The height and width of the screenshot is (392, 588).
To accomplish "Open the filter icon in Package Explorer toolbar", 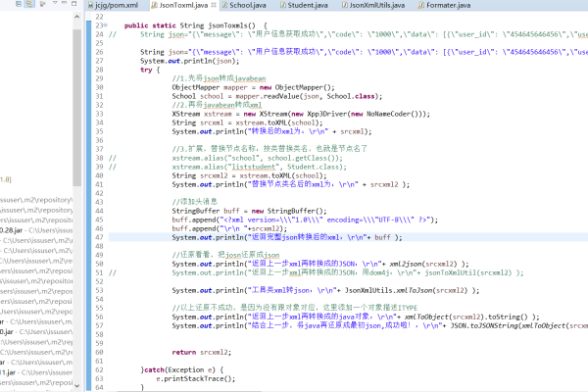I will coord(42,4).
